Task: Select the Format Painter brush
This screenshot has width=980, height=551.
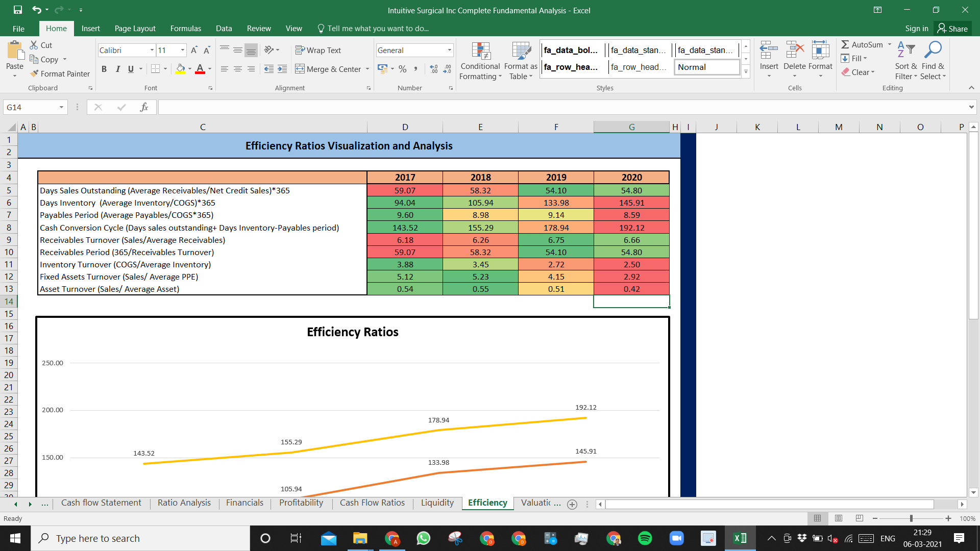Action: 34,73
